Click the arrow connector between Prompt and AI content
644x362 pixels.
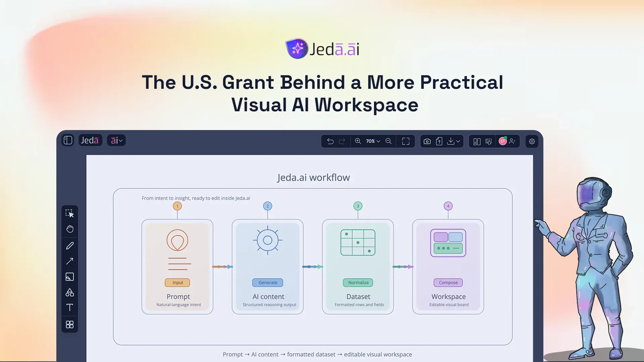click(x=222, y=267)
